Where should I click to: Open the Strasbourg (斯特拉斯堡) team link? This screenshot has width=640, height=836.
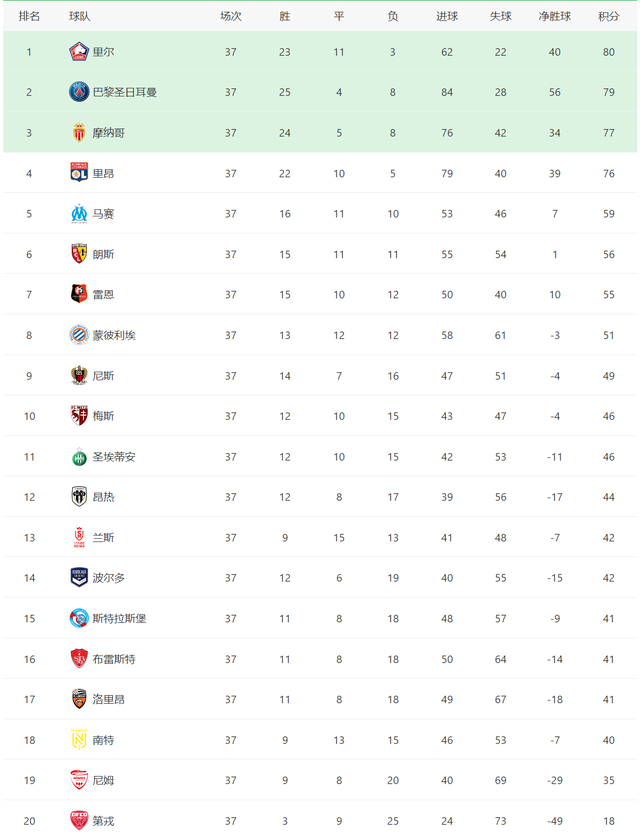(119, 618)
